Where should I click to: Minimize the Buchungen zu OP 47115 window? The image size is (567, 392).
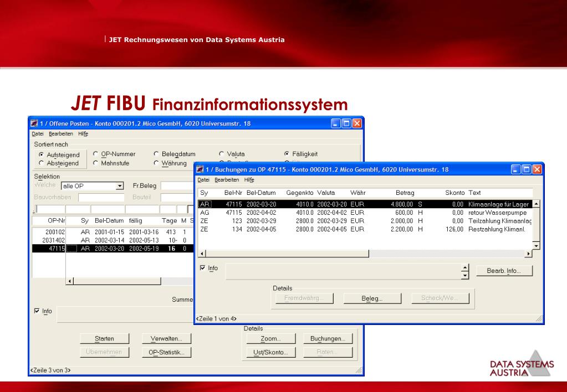516,169
